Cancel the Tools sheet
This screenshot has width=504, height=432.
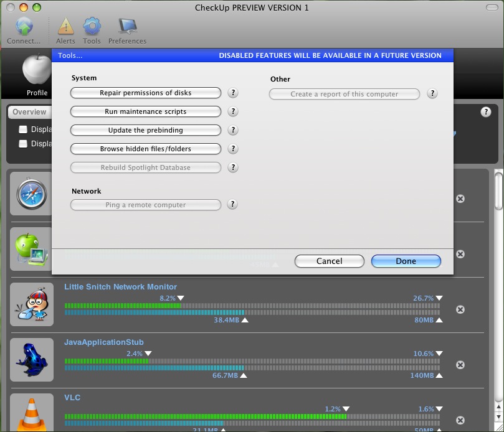pos(330,261)
